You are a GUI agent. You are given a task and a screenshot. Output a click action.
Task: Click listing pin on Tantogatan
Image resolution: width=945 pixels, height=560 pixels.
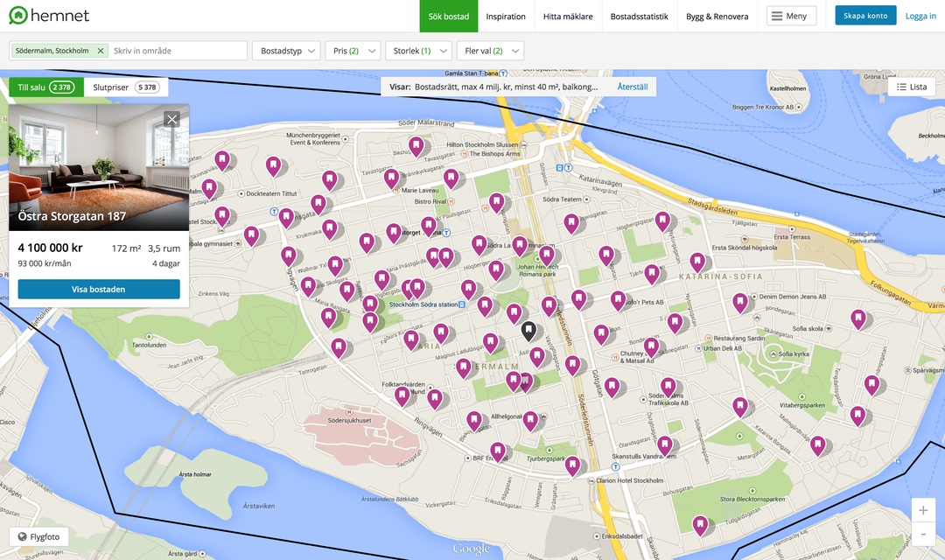[x=339, y=347]
